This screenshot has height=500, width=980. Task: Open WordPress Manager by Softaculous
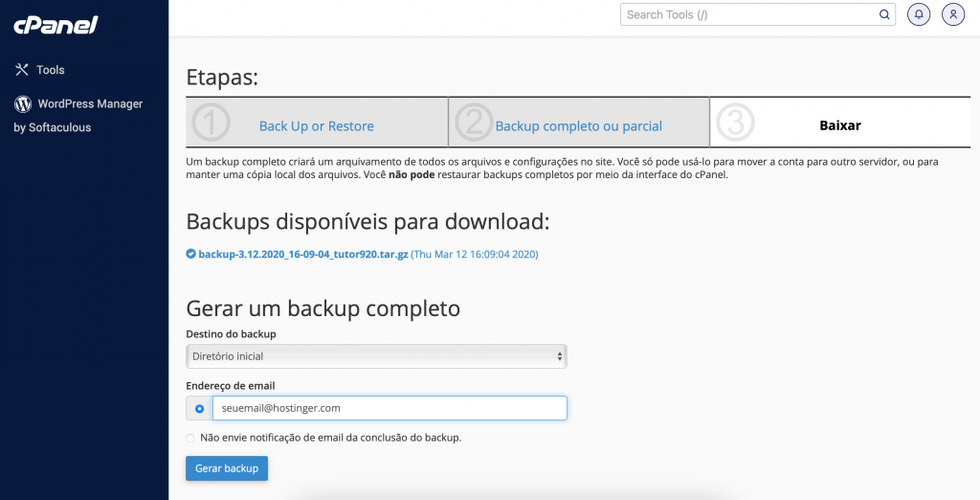pyautogui.click(x=78, y=115)
